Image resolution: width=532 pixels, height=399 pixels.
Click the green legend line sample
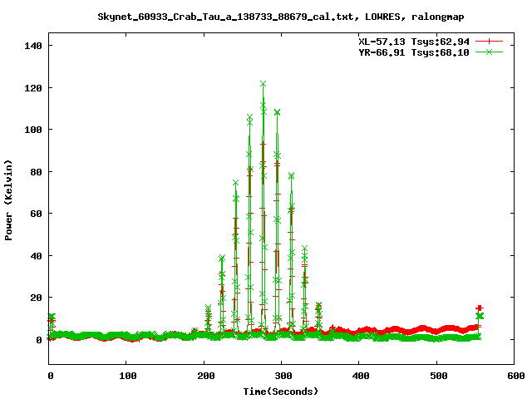coord(489,52)
